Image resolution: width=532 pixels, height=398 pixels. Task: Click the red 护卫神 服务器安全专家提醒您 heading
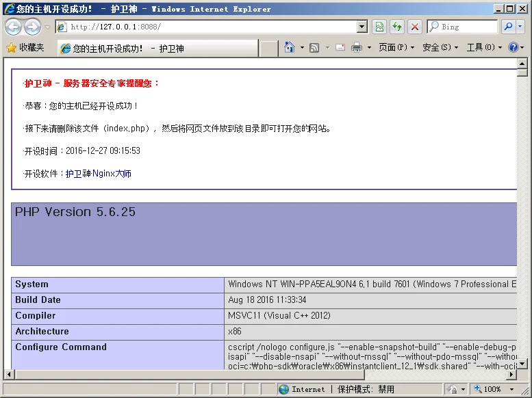click(92, 83)
